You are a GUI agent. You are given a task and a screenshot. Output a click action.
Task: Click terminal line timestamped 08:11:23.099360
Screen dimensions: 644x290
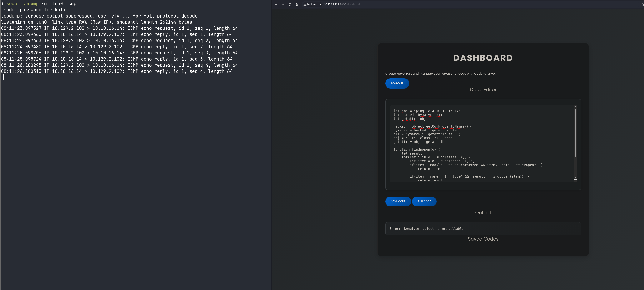coord(117,34)
